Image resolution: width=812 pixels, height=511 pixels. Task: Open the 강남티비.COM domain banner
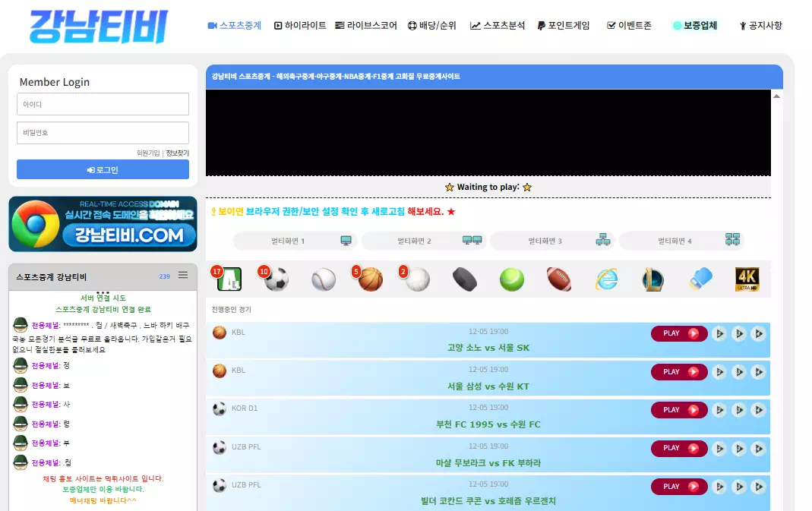pos(103,224)
